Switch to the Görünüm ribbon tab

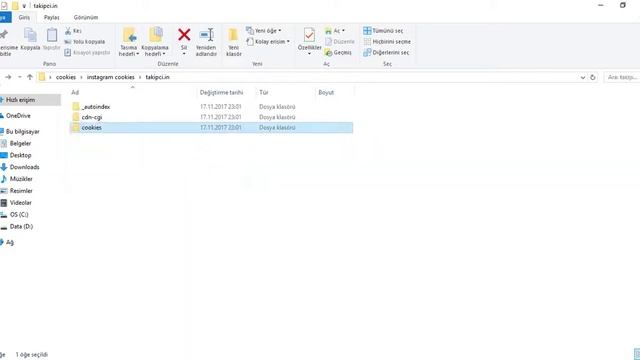86,18
